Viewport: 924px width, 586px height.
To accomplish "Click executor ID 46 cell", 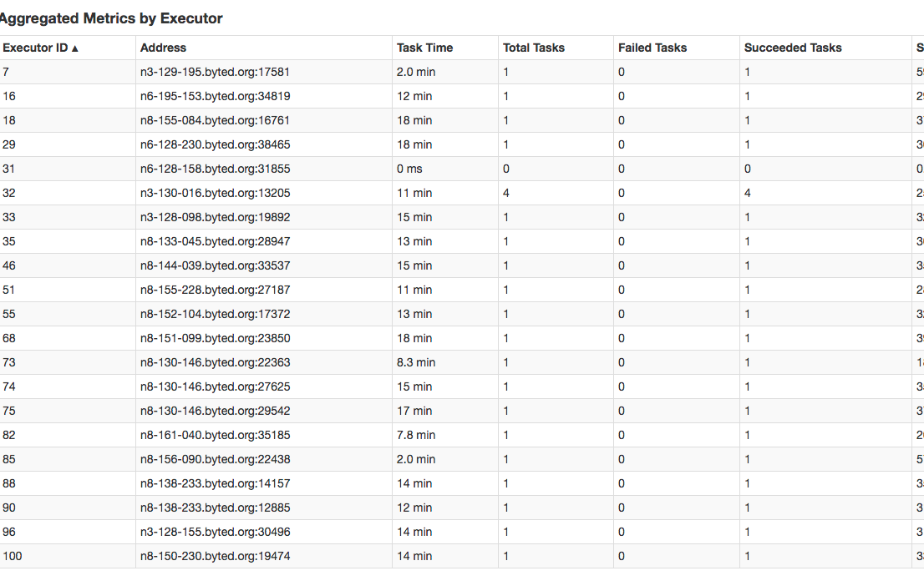I will 67,265.
